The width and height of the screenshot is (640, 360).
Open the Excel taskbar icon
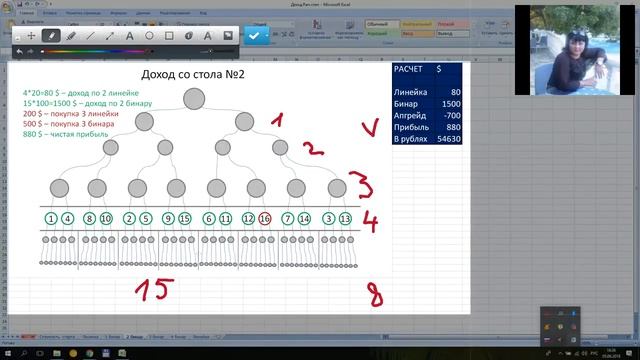(122, 353)
